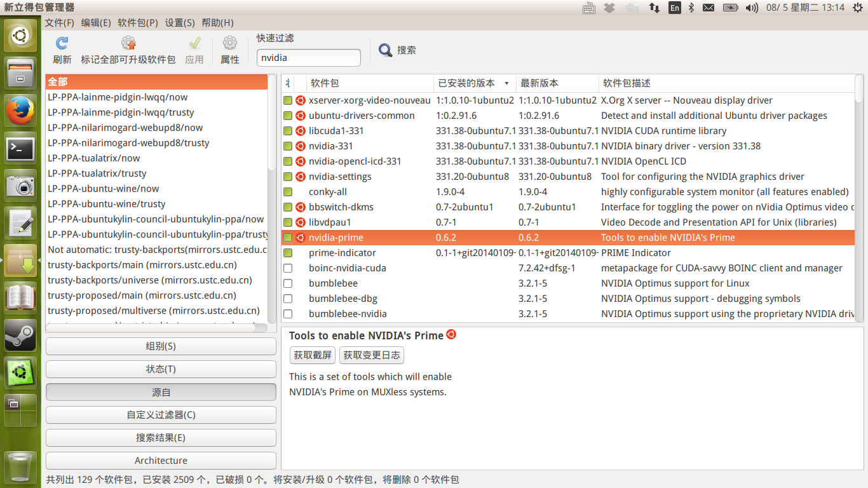Open the green cube app dock icon
The image size is (868, 488).
[x=21, y=373]
